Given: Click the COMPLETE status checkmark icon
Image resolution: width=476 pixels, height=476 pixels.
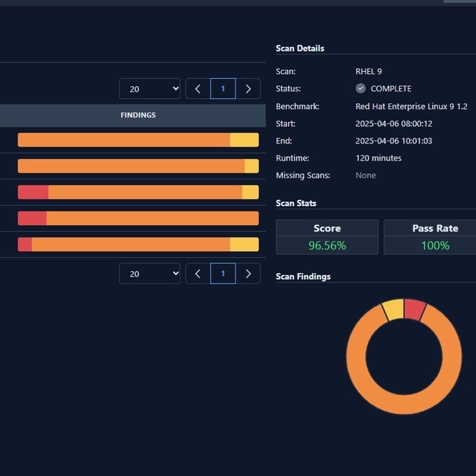Looking at the screenshot, I should click(x=360, y=89).
